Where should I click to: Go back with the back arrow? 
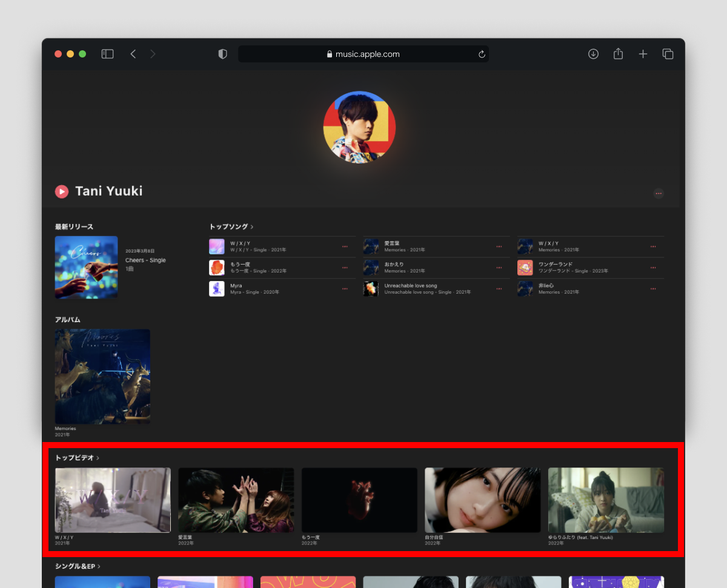[133, 54]
